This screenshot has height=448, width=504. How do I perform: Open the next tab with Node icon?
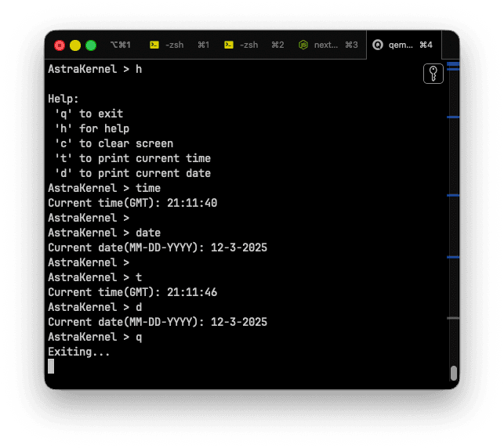click(328, 45)
